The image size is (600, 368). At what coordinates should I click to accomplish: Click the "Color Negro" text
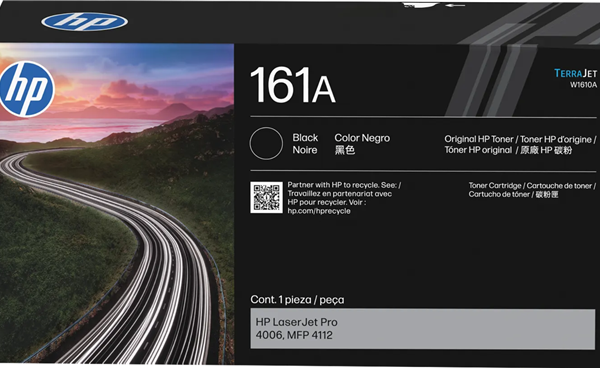click(x=362, y=138)
